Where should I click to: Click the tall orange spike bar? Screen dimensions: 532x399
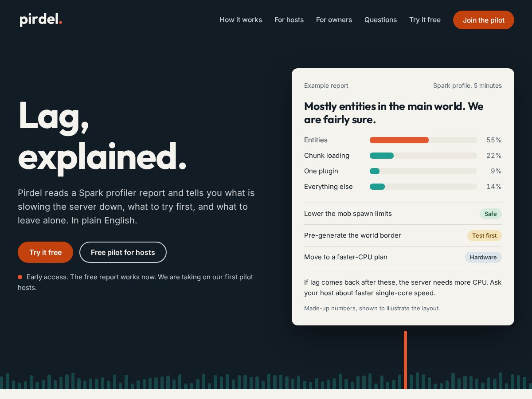tap(405, 360)
